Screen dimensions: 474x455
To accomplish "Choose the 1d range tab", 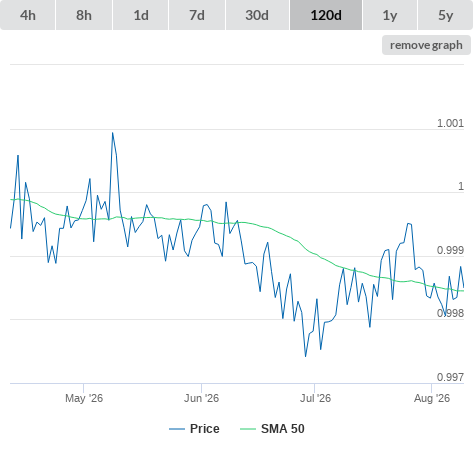I will 141,15.
